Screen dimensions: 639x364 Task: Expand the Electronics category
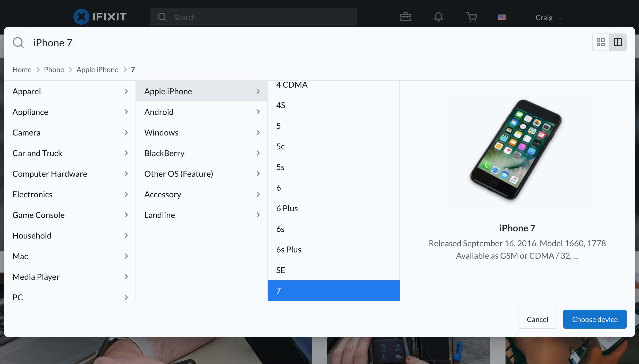point(70,194)
